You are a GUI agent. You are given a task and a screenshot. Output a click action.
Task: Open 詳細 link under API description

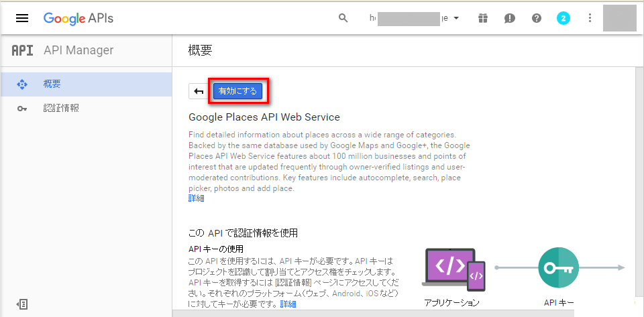point(197,199)
